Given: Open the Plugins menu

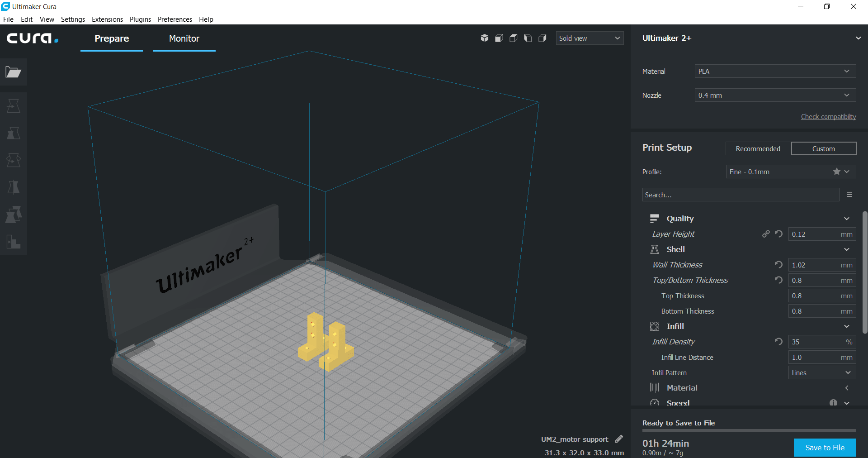Looking at the screenshot, I should pos(140,19).
